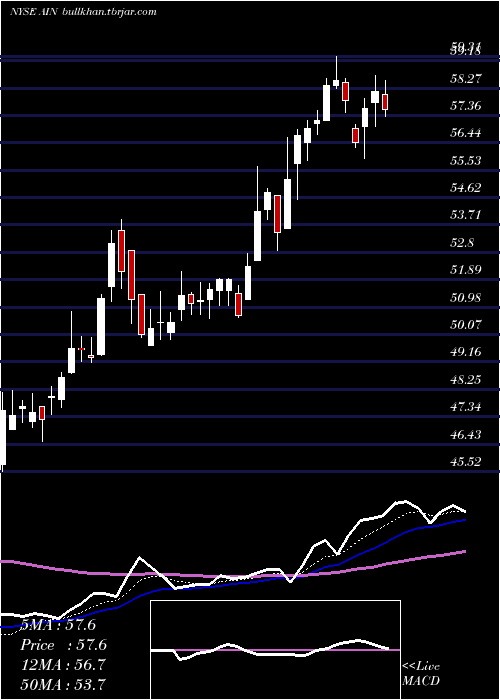Select the 50.07 price level label
This screenshot has width=500, height=700.
click(x=466, y=325)
